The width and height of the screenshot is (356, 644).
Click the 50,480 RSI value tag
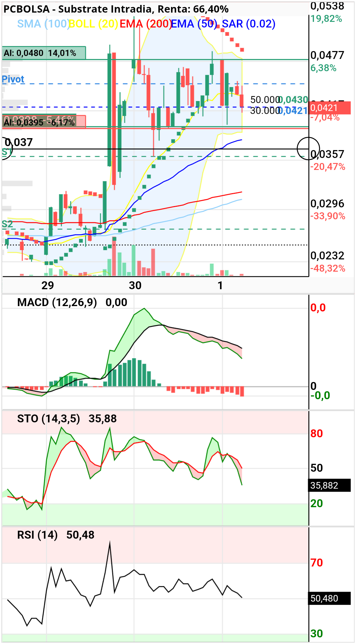click(330, 598)
